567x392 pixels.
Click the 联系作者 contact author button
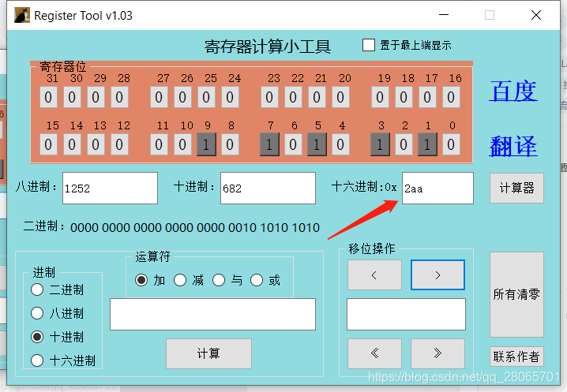tap(516, 357)
